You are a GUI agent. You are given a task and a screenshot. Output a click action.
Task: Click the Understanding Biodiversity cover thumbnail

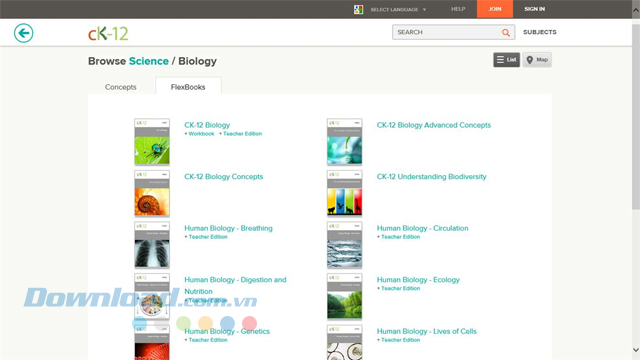click(x=344, y=193)
